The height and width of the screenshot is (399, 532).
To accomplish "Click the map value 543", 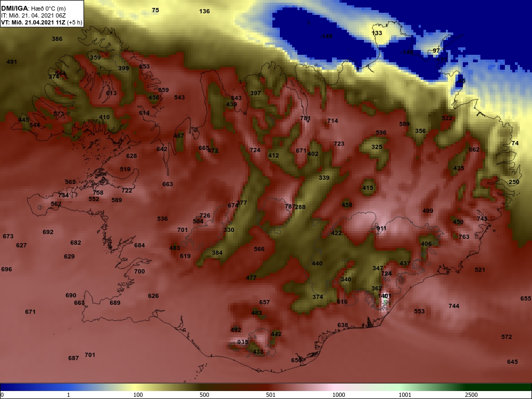I will 179,97.
